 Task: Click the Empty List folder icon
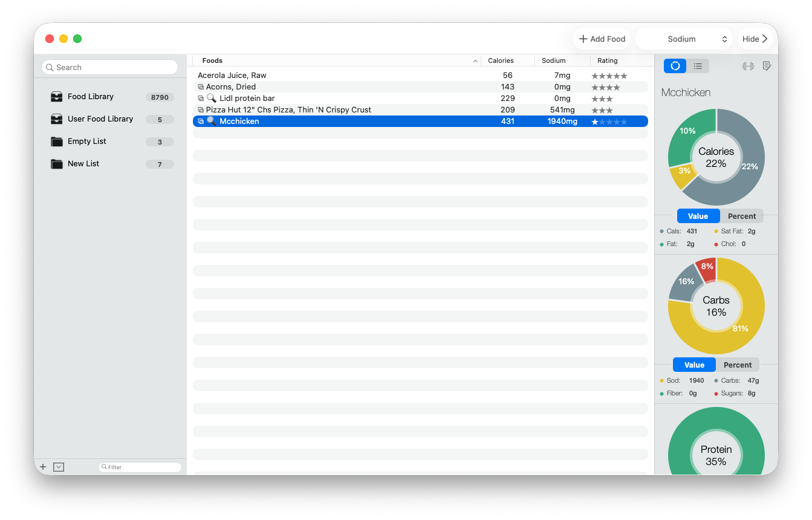pos(57,141)
